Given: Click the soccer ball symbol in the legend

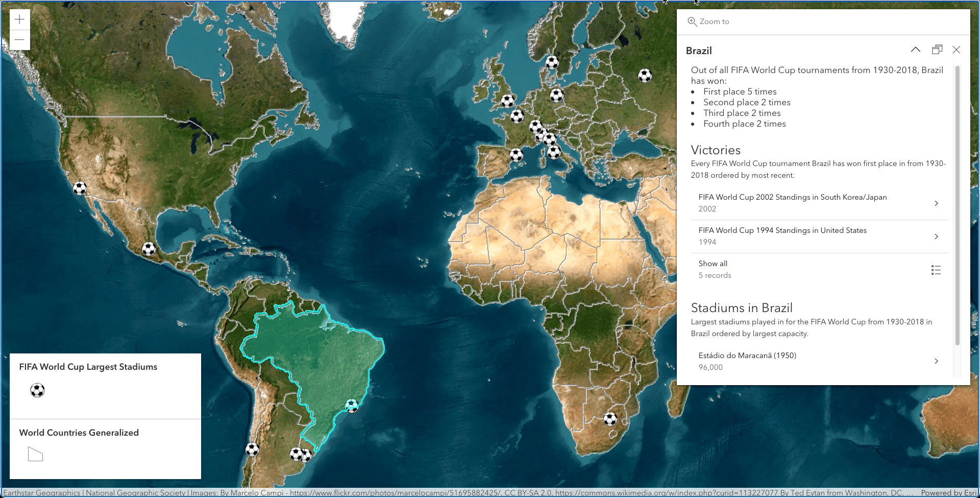Looking at the screenshot, I should (x=37, y=390).
